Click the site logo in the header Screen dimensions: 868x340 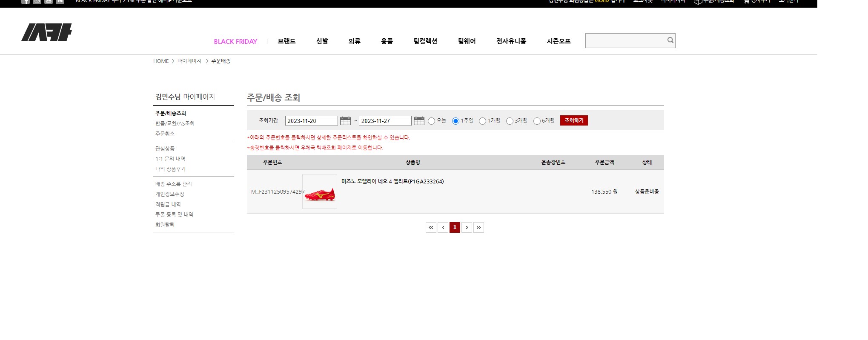pos(47,32)
